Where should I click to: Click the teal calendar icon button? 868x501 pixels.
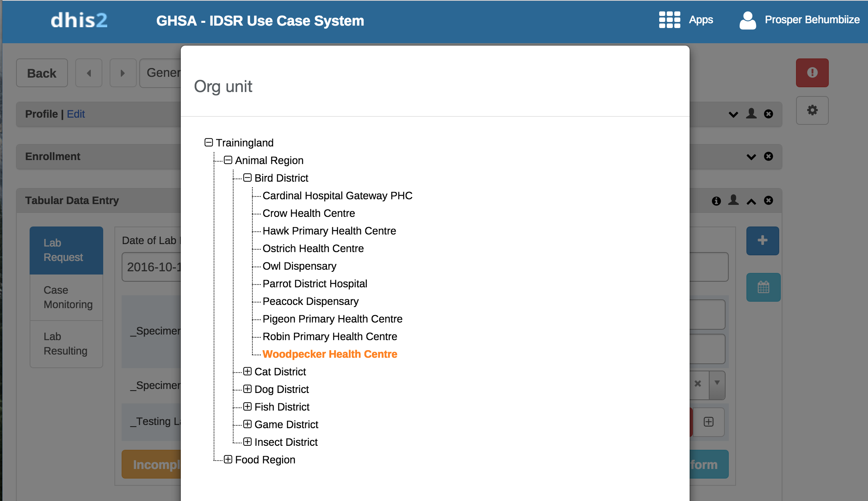click(763, 287)
